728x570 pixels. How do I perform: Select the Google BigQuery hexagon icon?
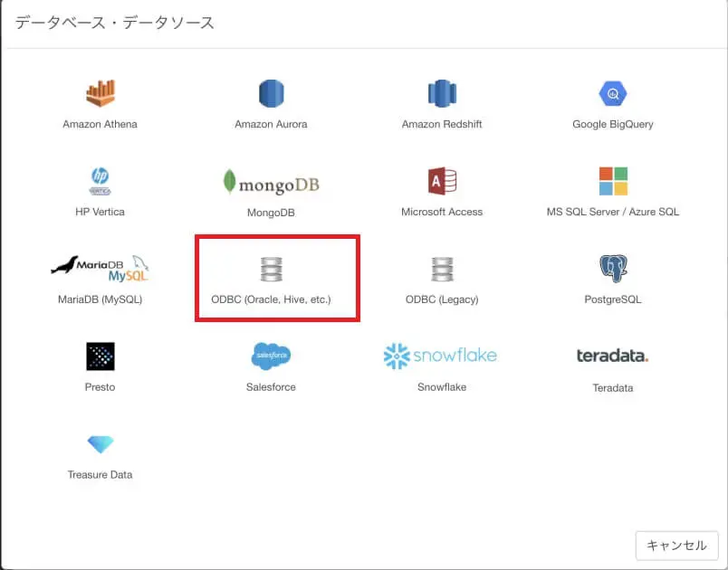(x=613, y=93)
